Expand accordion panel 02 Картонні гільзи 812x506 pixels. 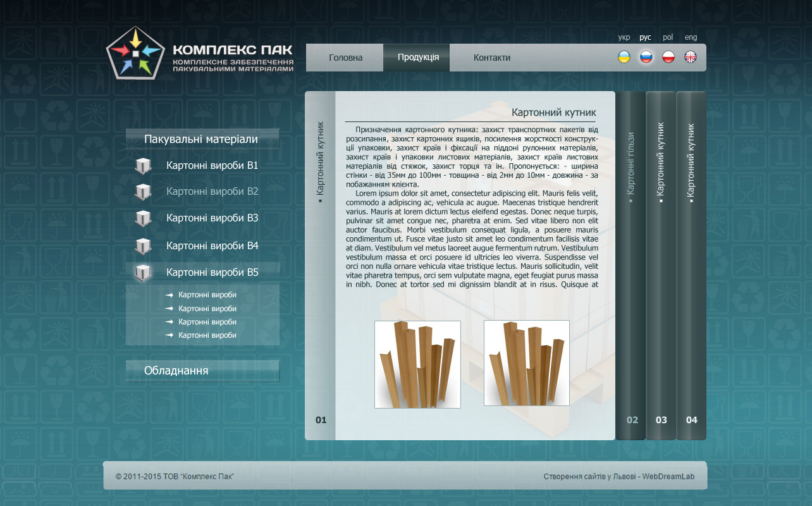coord(631,266)
